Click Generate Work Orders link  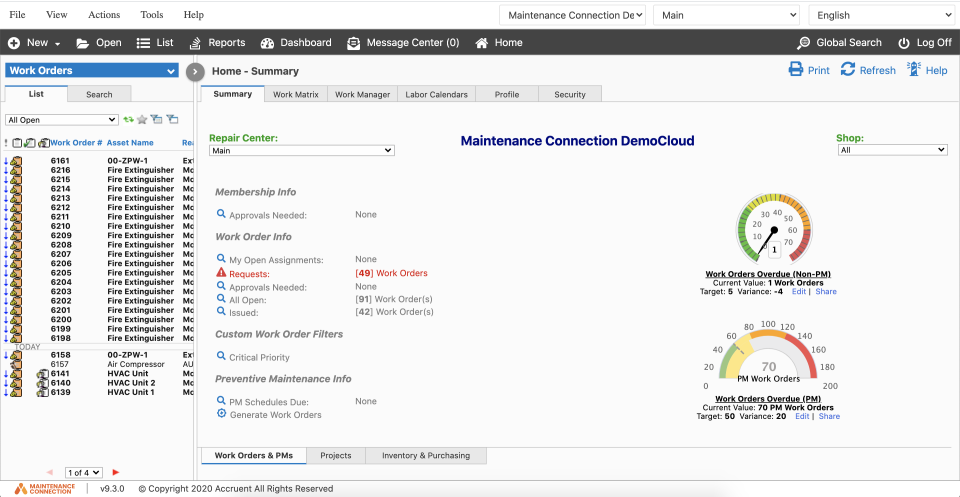tap(275, 415)
